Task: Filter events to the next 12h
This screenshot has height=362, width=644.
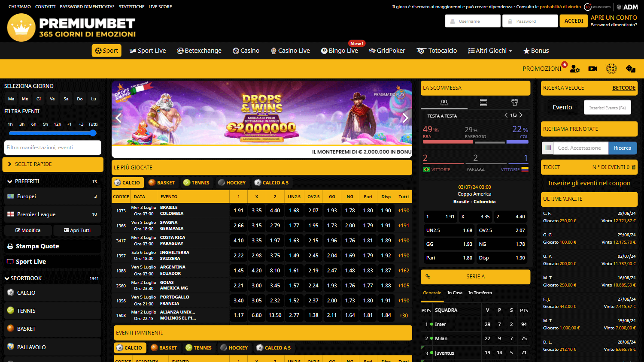Action: 58,124
